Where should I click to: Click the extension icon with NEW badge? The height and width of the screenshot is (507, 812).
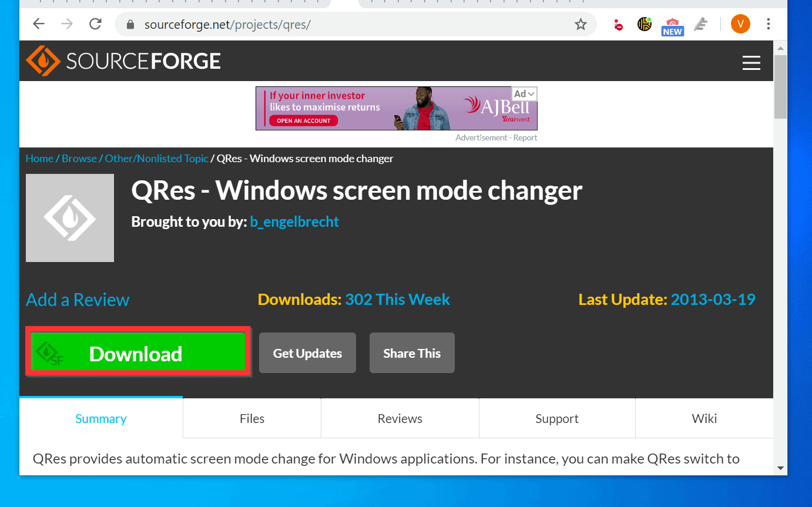pos(672,24)
